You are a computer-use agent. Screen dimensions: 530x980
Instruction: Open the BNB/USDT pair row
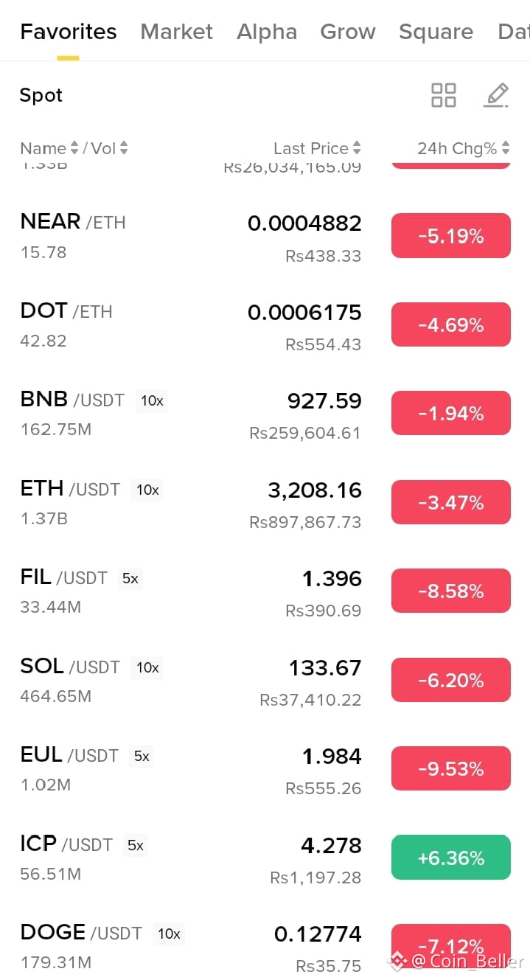point(265,414)
